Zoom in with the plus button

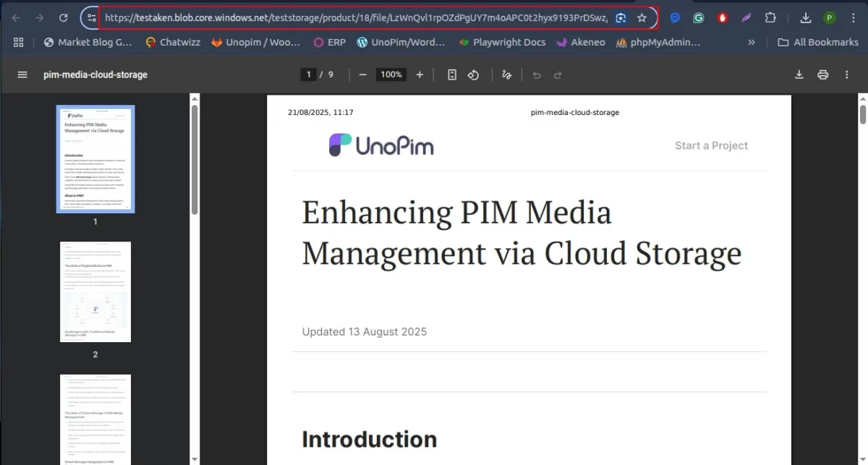(420, 74)
